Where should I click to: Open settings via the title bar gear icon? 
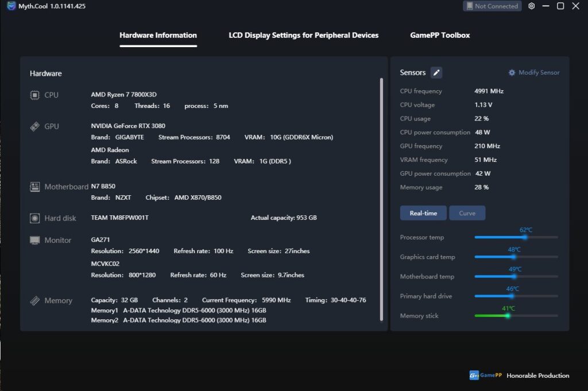(531, 6)
